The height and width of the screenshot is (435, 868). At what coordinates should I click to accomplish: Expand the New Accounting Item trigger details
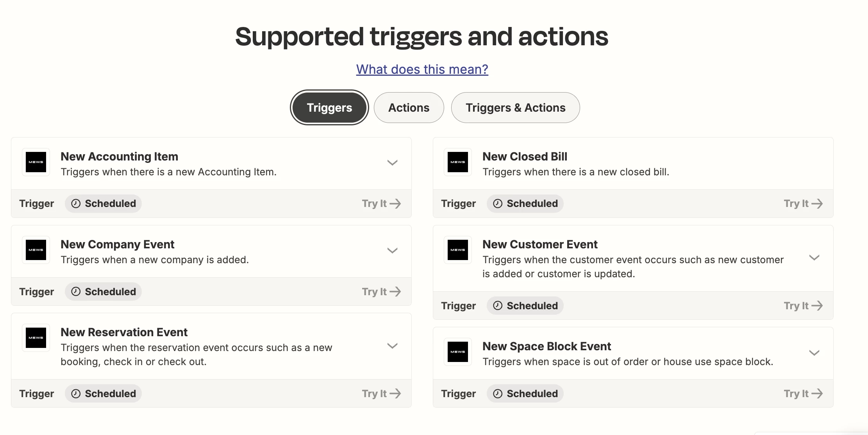click(x=392, y=163)
